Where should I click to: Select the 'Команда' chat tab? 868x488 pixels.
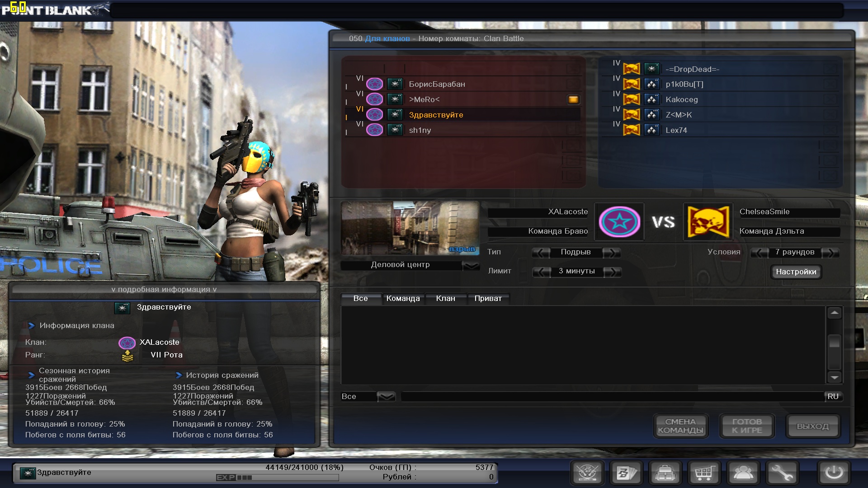click(x=403, y=299)
